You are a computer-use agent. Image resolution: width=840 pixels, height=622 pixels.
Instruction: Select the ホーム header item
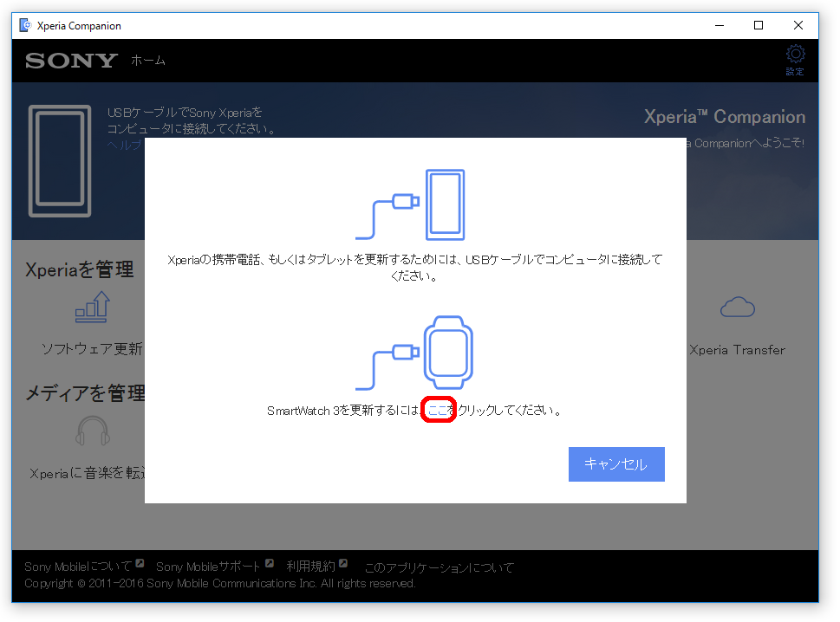coord(148,61)
